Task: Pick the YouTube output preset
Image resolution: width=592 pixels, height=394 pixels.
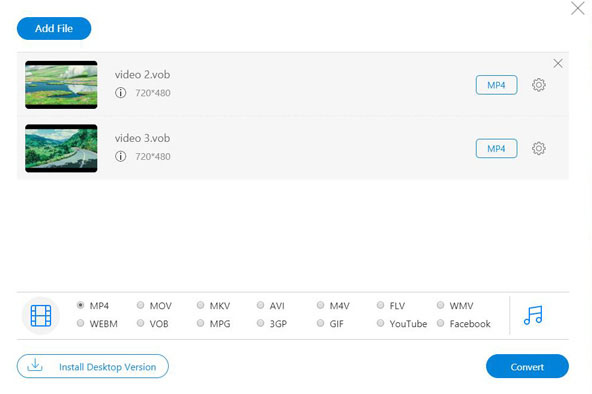Action: (x=381, y=323)
